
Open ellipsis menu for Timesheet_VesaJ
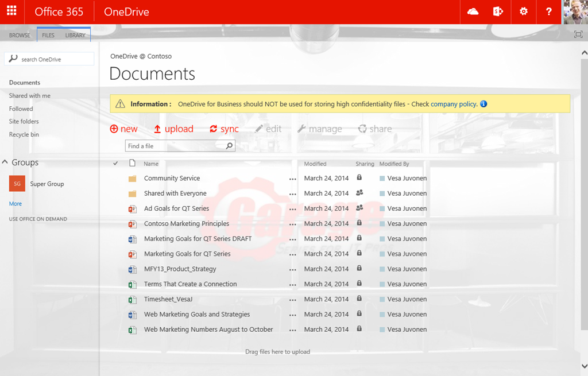(x=293, y=300)
